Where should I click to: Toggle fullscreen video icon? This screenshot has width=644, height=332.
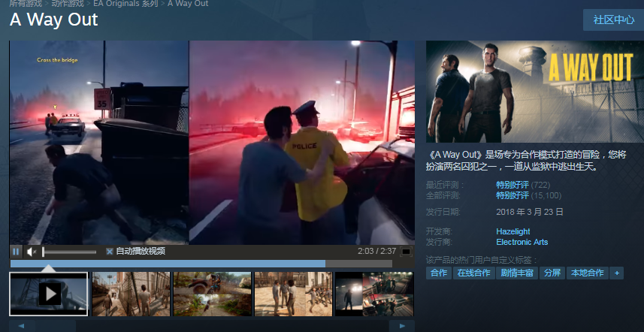pyautogui.click(x=406, y=251)
